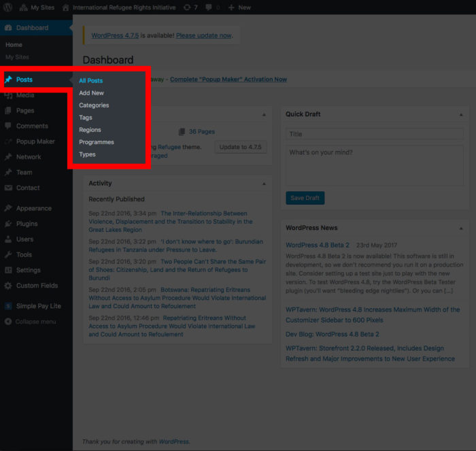Open Dev Blog: WordPress 4.8 Beta 2 link

click(332, 334)
